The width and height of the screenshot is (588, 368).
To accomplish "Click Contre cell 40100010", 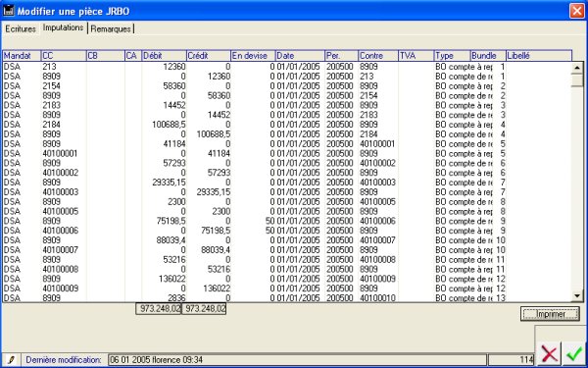I will point(377,297).
